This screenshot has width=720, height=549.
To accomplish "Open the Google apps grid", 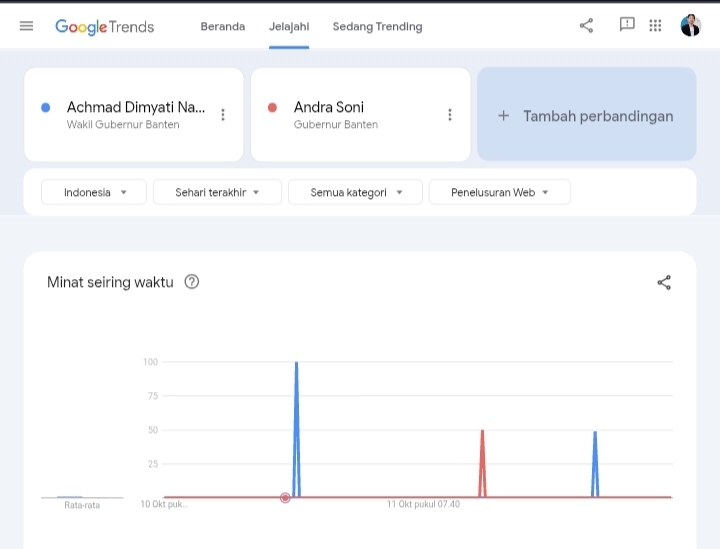I will click(655, 26).
